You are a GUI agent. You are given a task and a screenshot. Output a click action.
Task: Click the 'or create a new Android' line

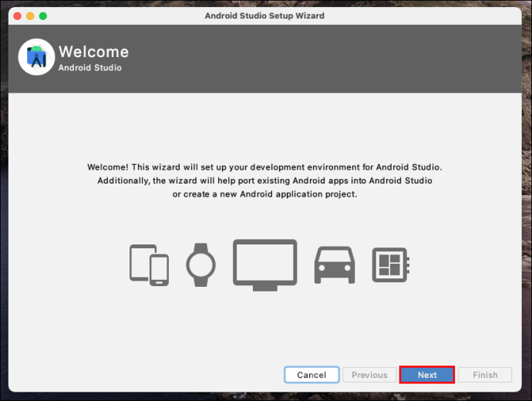pyautogui.click(x=264, y=194)
